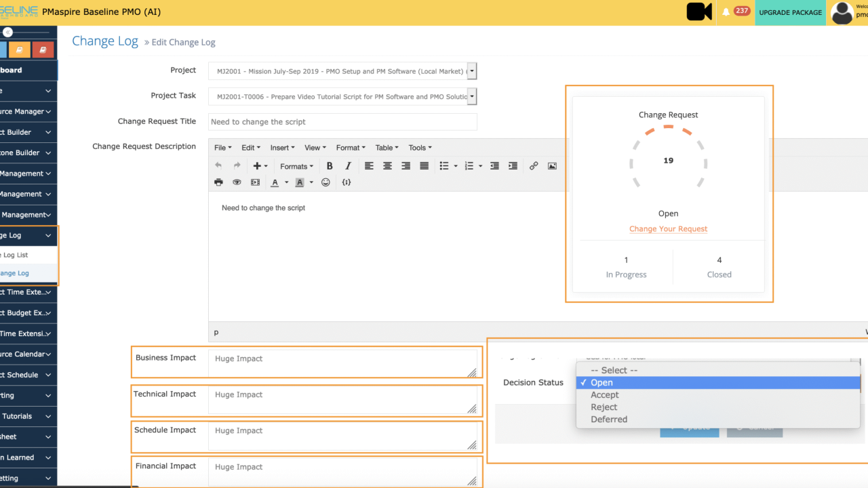Select Reject in Decision Status list
Image resolution: width=868 pixels, height=488 pixels.
[718, 407]
